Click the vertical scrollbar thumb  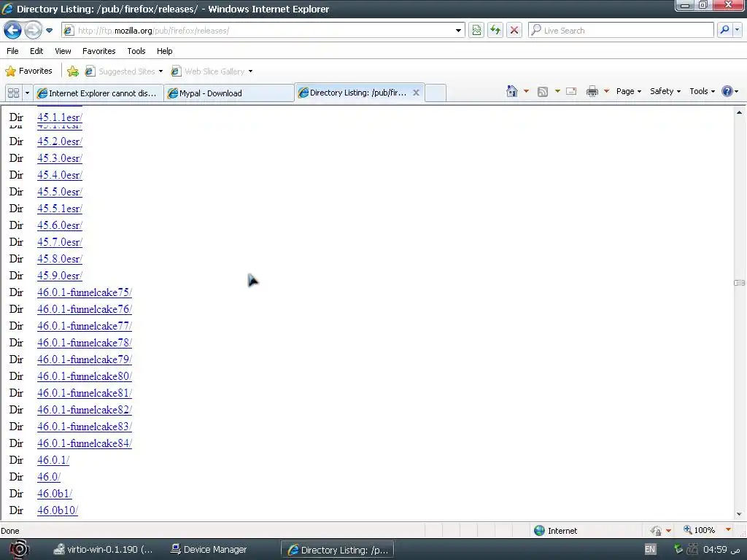pos(740,283)
